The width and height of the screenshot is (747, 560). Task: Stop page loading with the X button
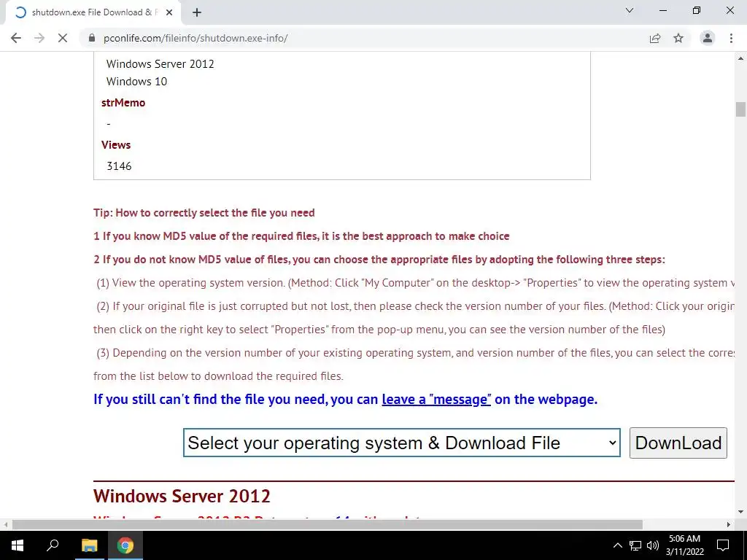(63, 38)
